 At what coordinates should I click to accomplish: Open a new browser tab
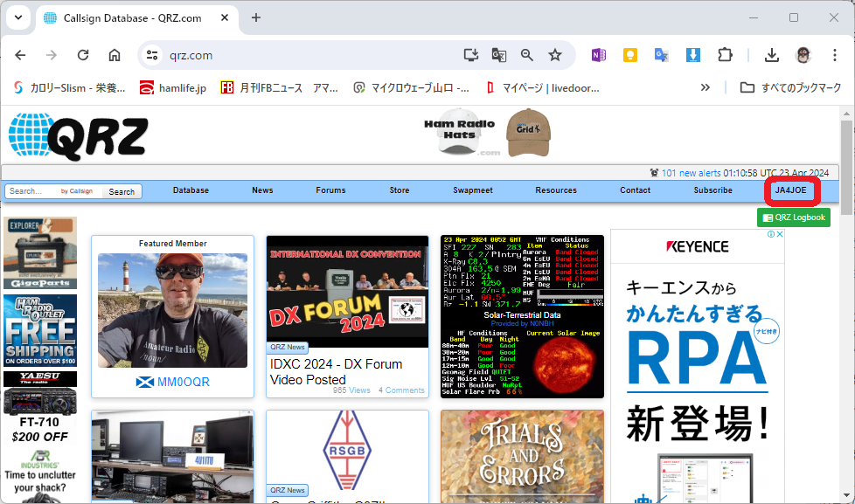tap(256, 18)
